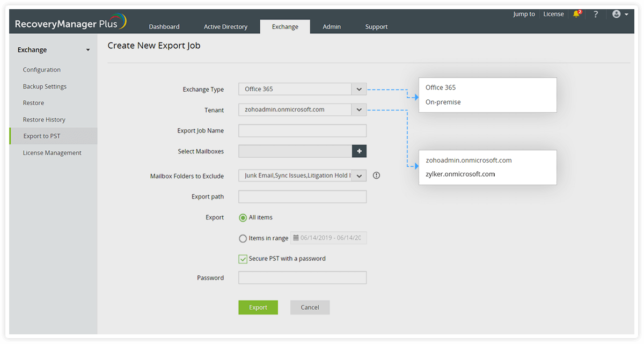Click the Password input field
The image size is (644, 344).
pyautogui.click(x=302, y=277)
